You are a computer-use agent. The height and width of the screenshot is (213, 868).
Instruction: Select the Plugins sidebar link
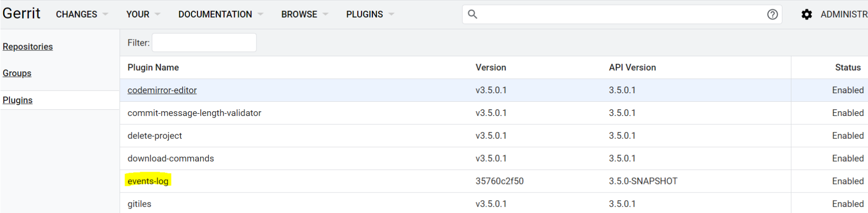click(18, 100)
